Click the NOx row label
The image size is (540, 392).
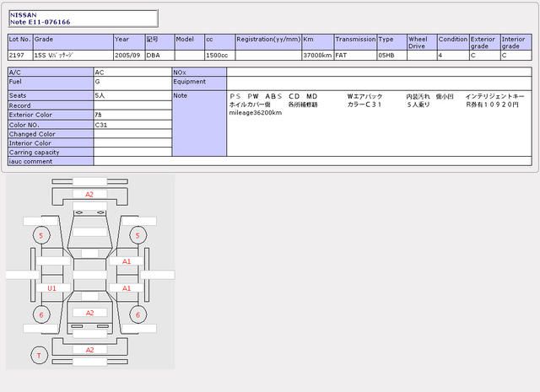(x=199, y=72)
